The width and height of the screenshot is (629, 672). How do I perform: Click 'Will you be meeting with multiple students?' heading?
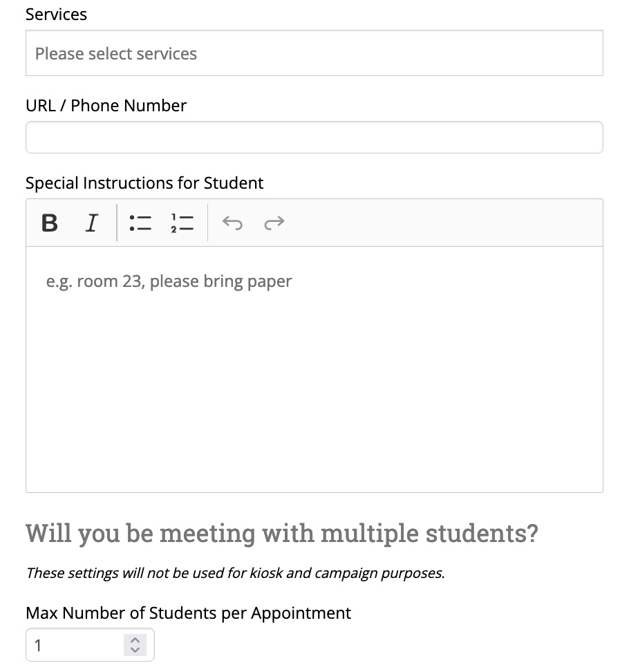click(282, 534)
